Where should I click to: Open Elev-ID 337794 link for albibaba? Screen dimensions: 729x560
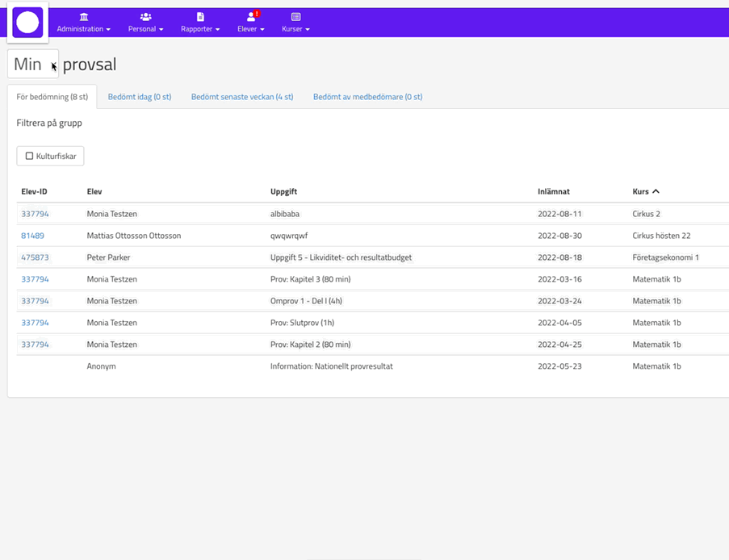(35, 214)
